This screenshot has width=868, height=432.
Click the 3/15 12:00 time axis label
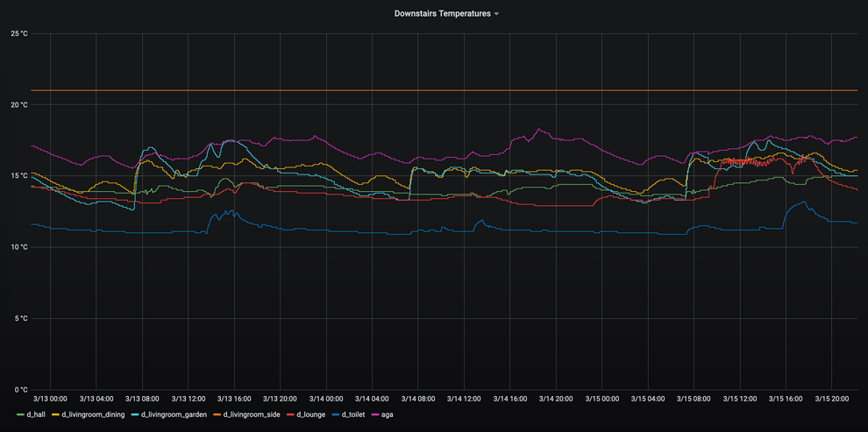(740, 398)
